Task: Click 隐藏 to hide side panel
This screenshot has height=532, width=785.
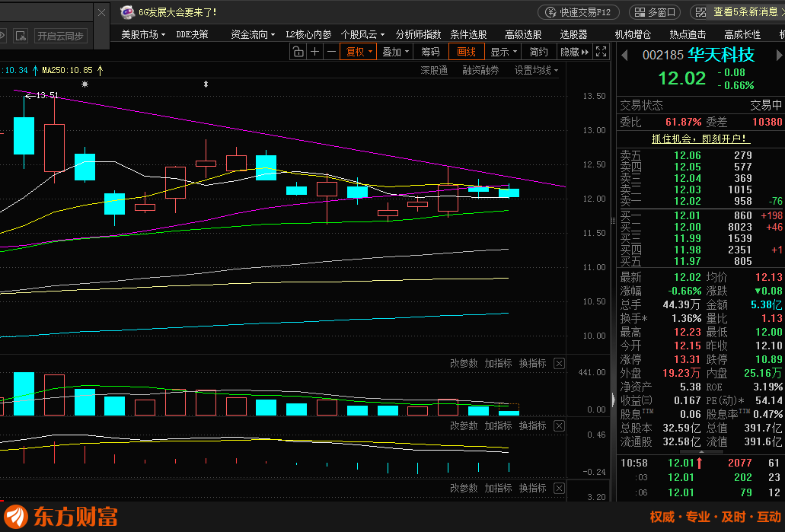Action: point(574,52)
